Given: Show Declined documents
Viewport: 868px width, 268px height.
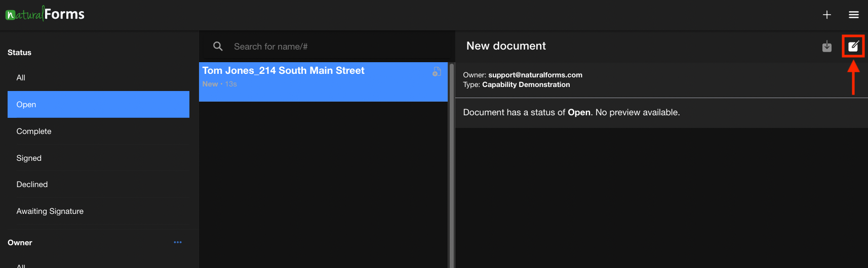Looking at the screenshot, I should (x=98, y=185).
